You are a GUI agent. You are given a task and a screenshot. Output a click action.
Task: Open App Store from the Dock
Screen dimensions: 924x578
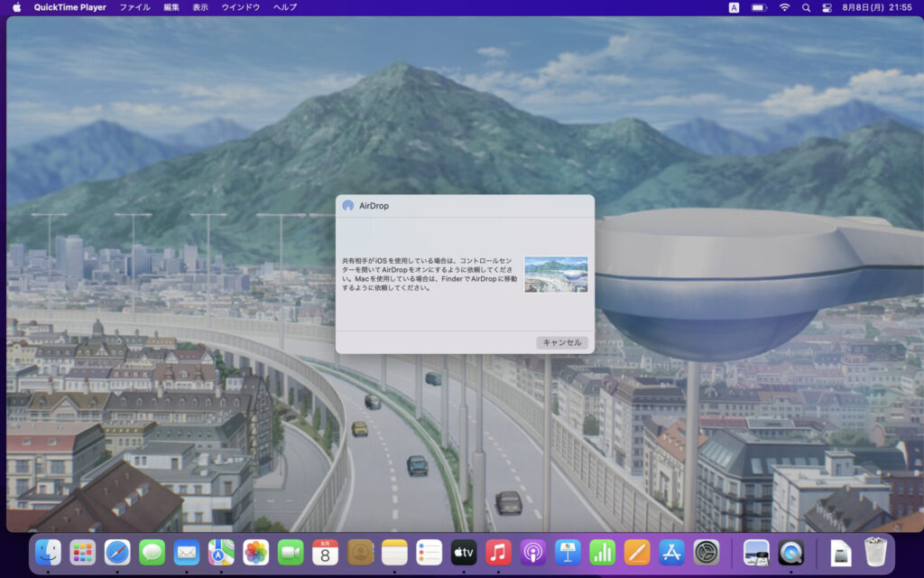[x=671, y=553]
